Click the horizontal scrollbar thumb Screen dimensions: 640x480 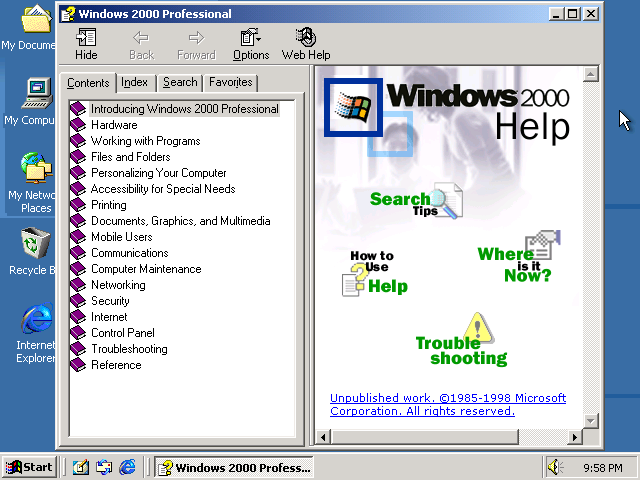(424, 437)
